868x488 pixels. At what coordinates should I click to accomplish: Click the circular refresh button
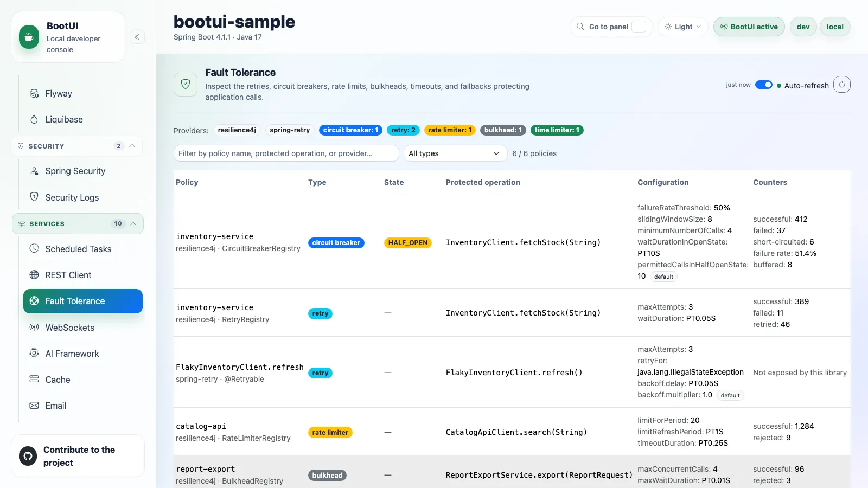842,85
